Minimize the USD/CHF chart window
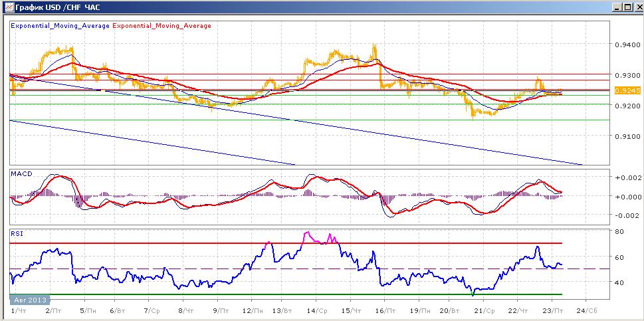Image resolution: width=644 pixels, height=321 pixels. point(617,7)
